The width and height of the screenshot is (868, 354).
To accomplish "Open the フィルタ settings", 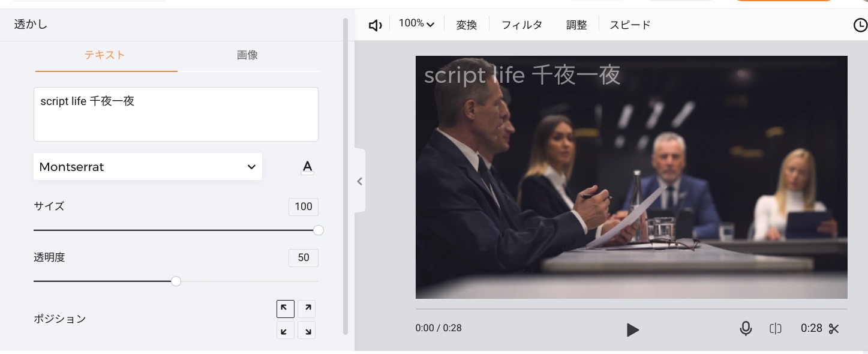I will [x=521, y=25].
